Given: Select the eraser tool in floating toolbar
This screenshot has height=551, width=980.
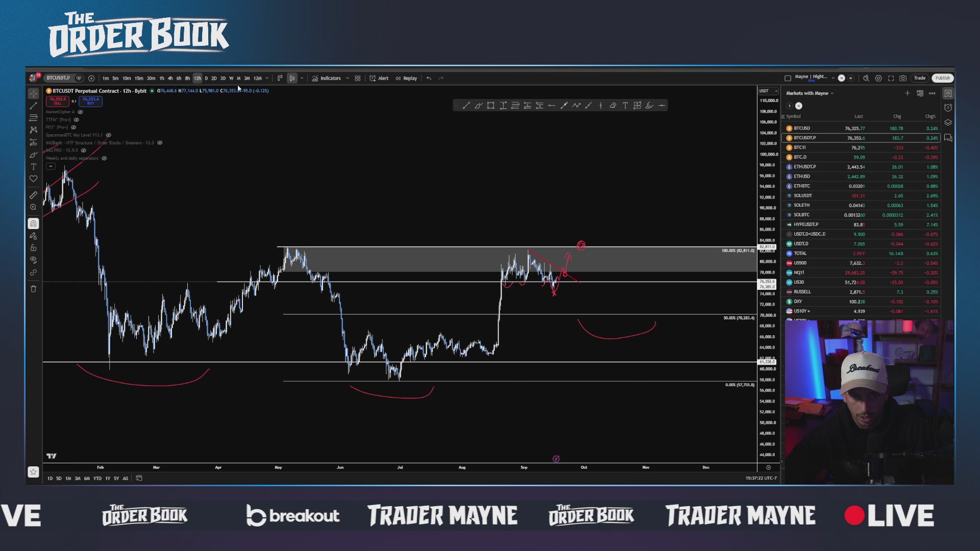Looking at the screenshot, I should click(x=613, y=106).
